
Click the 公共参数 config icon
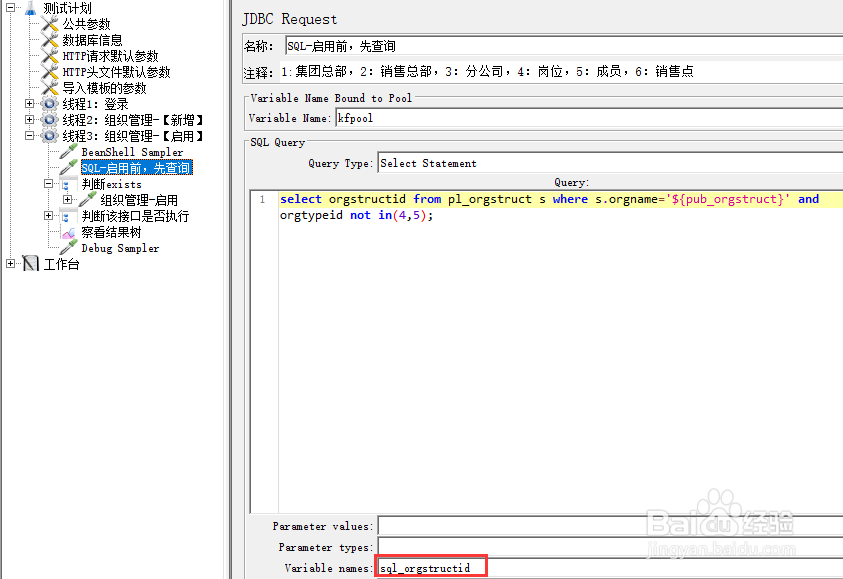click(x=49, y=24)
